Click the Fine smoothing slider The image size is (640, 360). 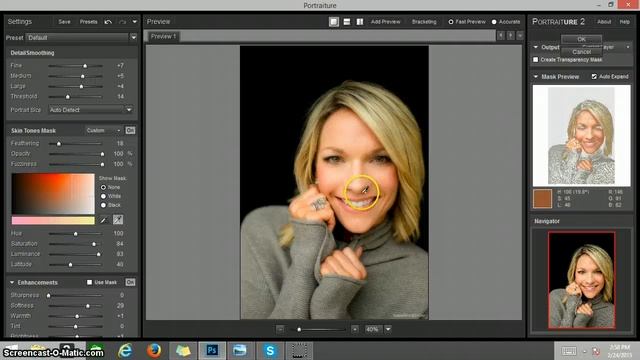(x=75, y=65)
